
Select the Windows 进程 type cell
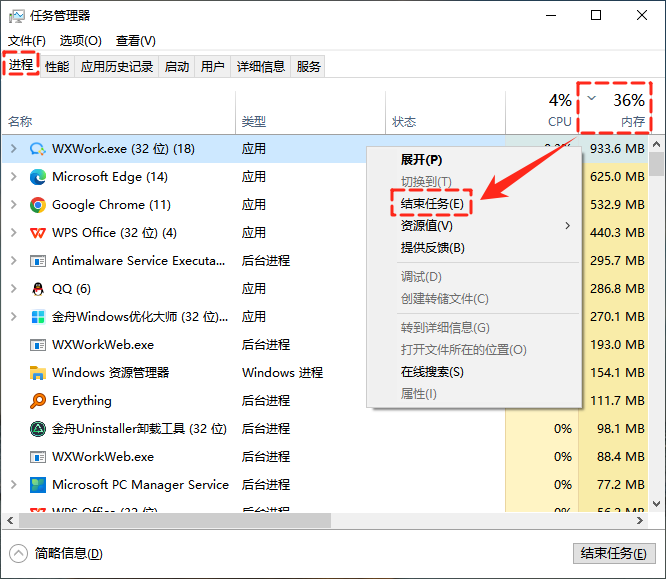(x=283, y=373)
